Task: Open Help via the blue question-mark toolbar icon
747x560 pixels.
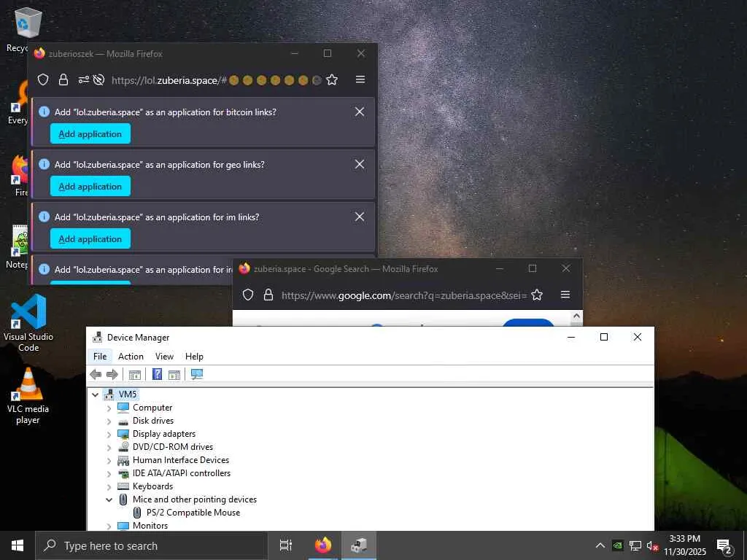Action: [x=157, y=374]
